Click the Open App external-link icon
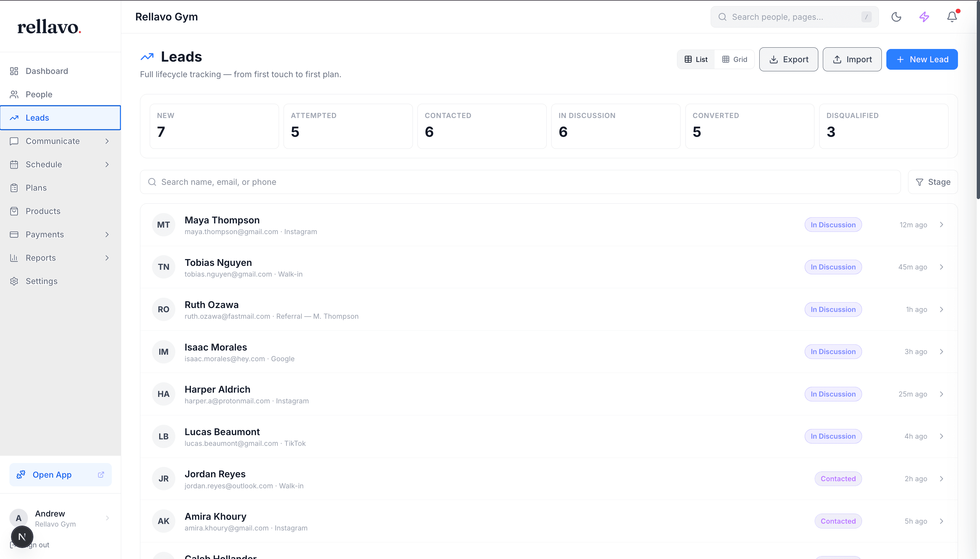Image resolution: width=980 pixels, height=559 pixels. point(101,475)
